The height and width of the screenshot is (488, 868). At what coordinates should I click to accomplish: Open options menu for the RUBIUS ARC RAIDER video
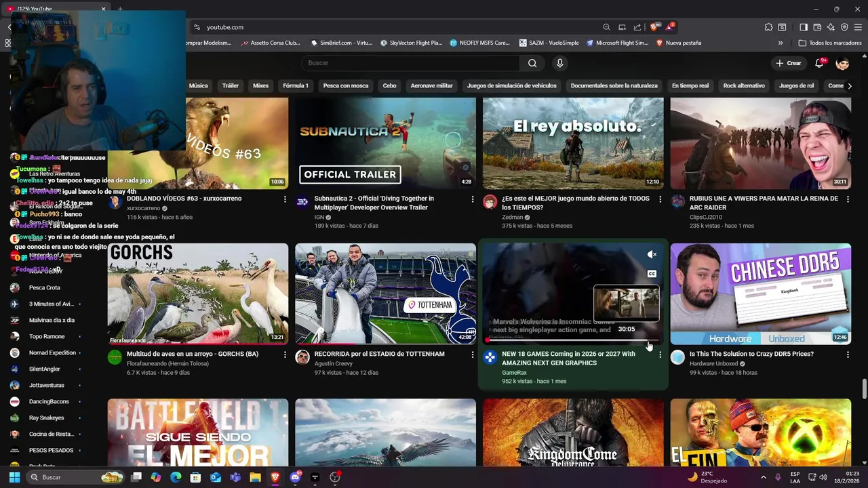pos(848,199)
